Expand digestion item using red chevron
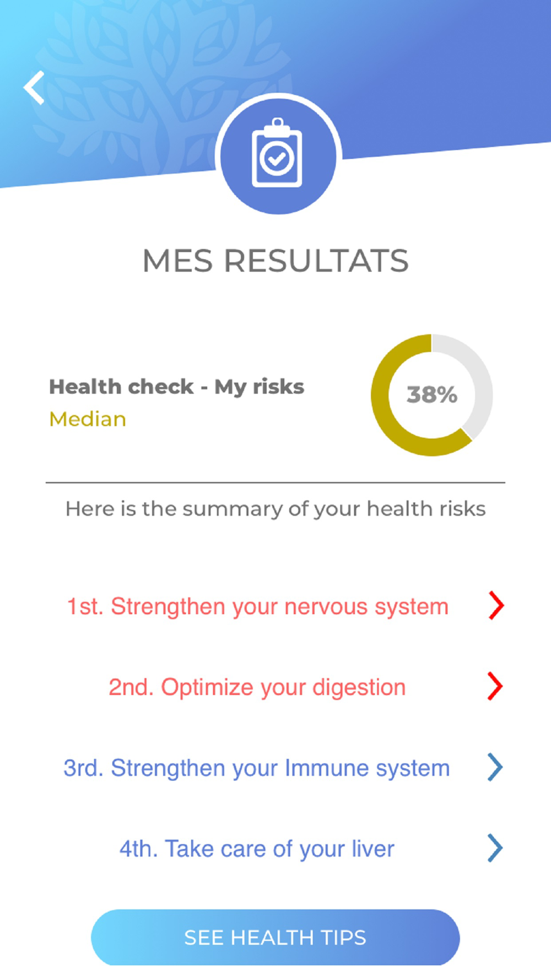The image size is (551, 980). click(x=495, y=686)
